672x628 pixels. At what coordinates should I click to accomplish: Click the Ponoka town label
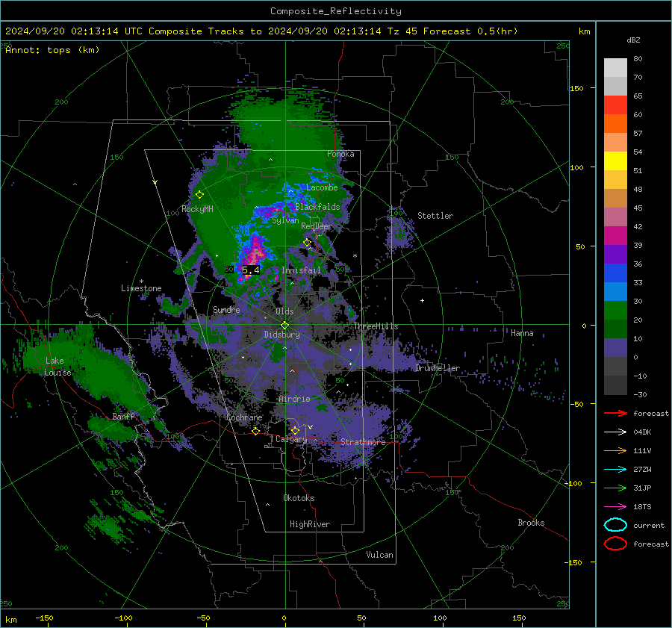click(340, 154)
